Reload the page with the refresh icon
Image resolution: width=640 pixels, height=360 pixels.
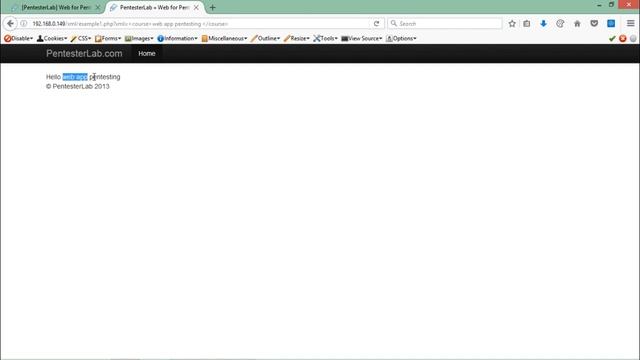pos(376,24)
